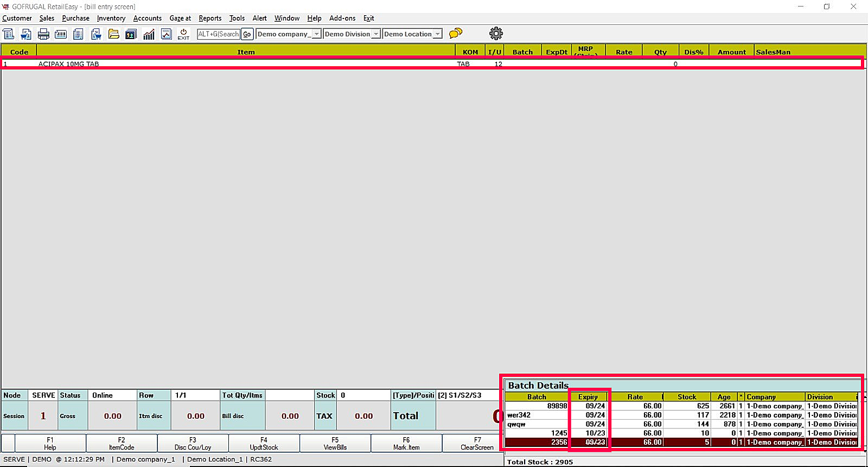Open the Add-ons menu
The image size is (868, 467).
point(342,18)
